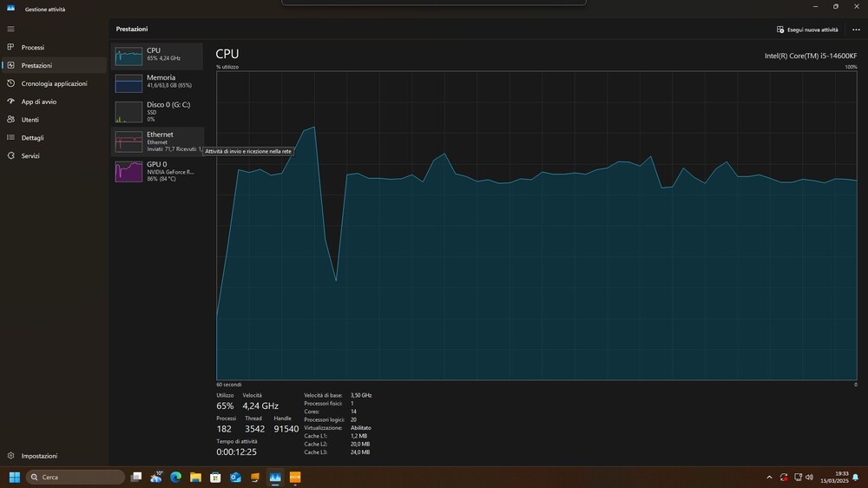Open the notification bell

pyautogui.click(x=856, y=477)
